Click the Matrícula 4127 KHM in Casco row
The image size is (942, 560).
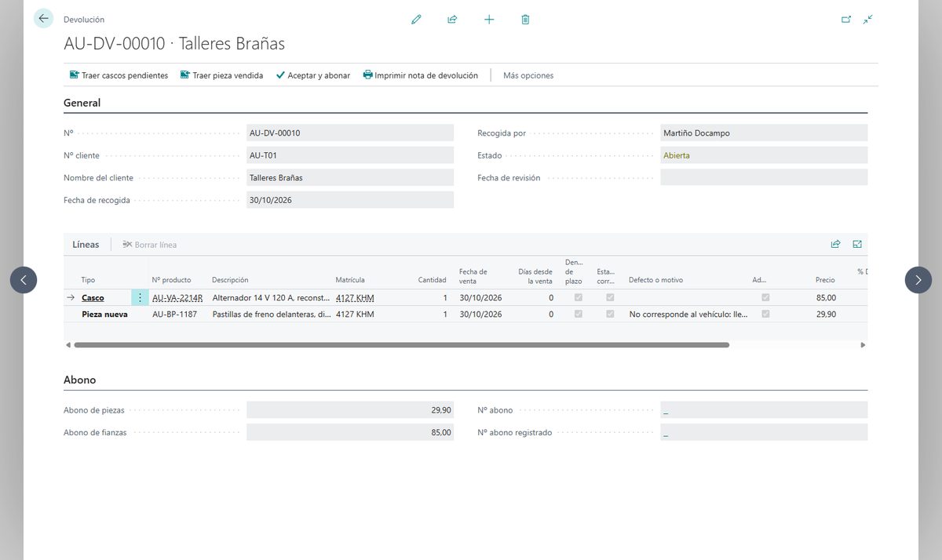pos(355,298)
